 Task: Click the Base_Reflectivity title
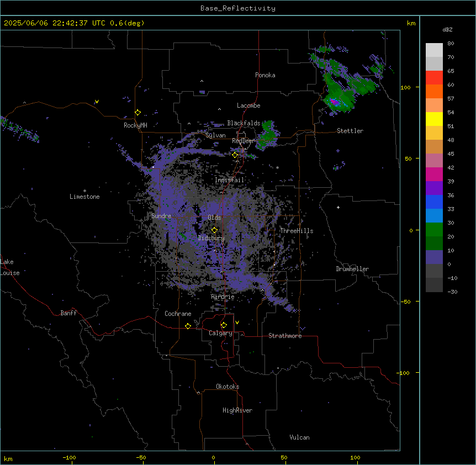[x=238, y=8]
